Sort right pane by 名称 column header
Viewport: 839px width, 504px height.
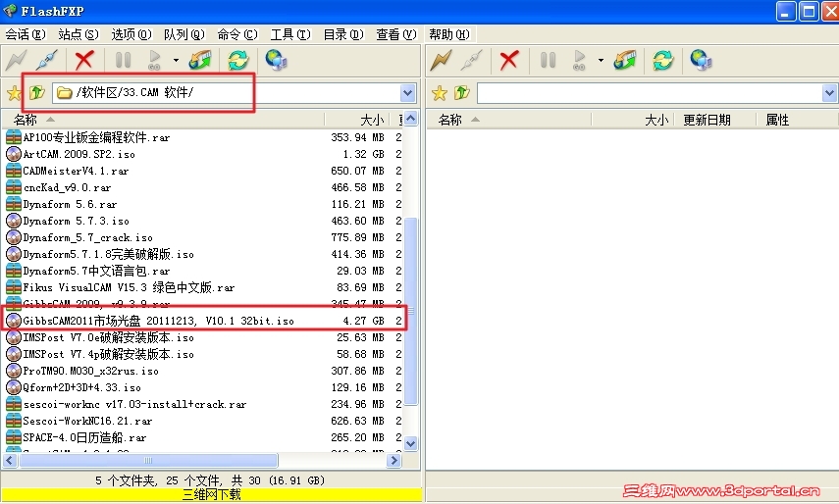[509, 120]
